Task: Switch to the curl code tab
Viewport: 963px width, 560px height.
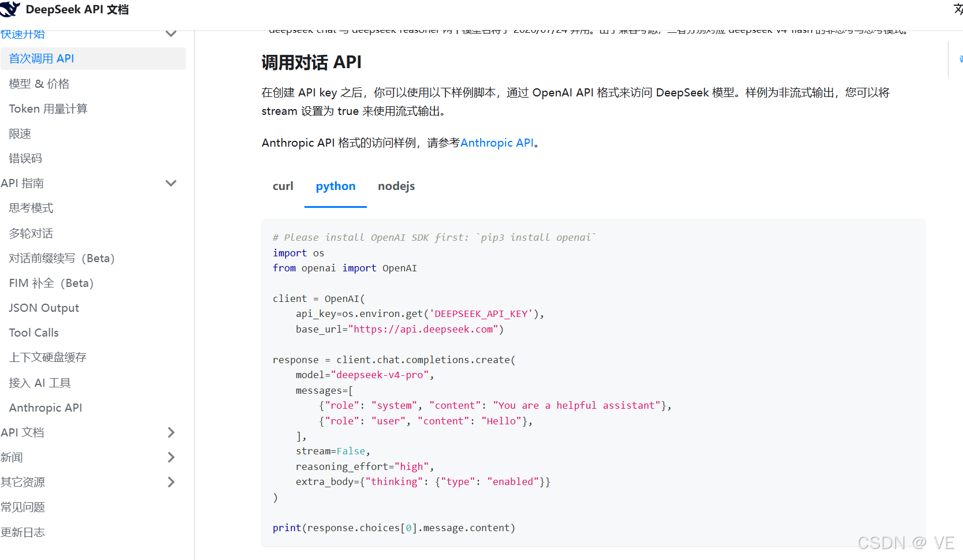Action: [x=283, y=186]
